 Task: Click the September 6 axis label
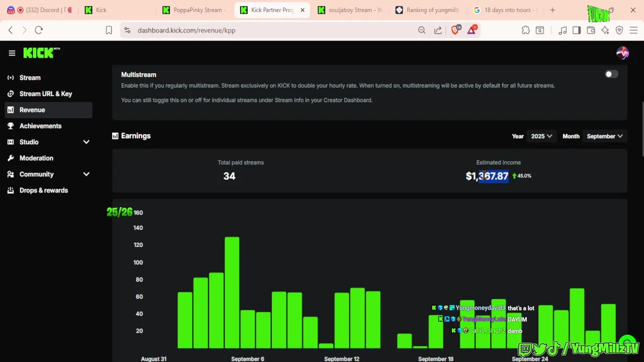tap(248, 359)
